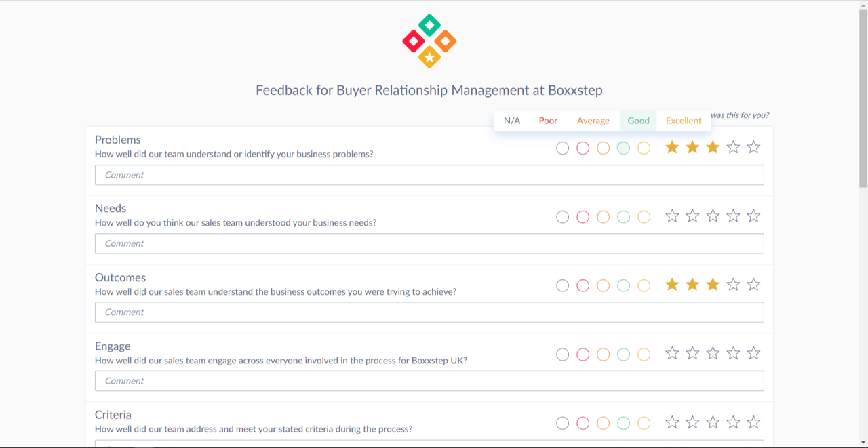Click the third star for Criteria
Screen dimensions: 868x448
(713, 422)
